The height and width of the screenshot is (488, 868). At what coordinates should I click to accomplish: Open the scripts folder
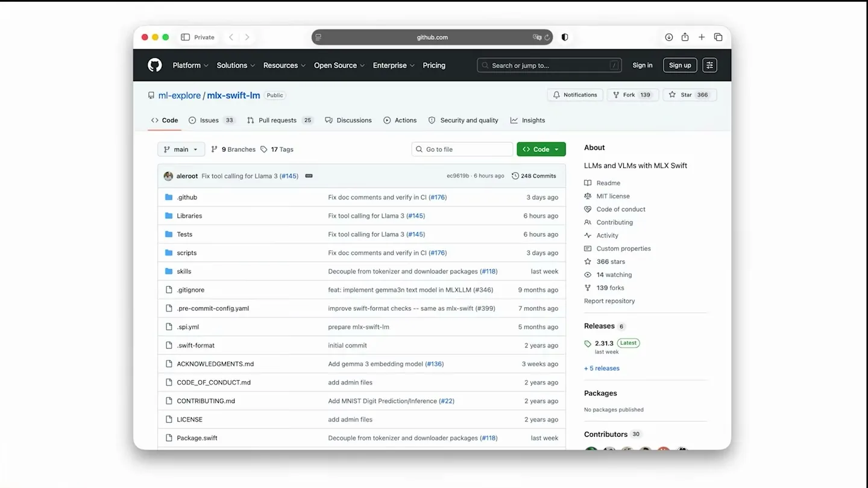tap(187, 253)
